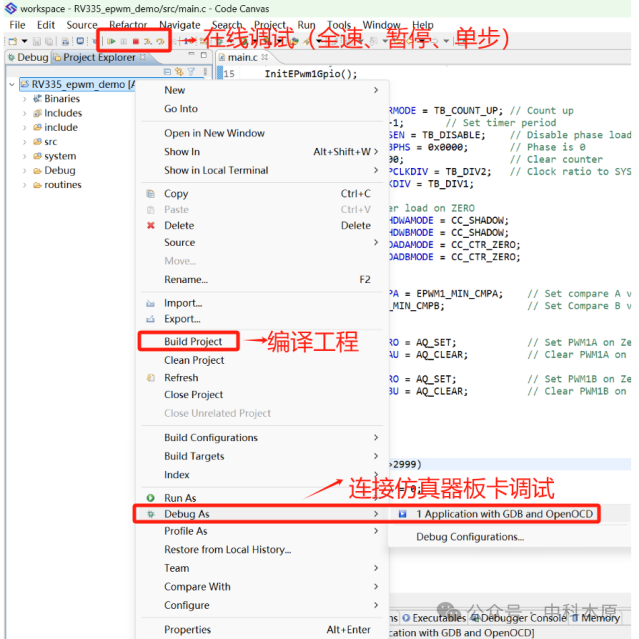Open the File menu
The width and height of the screenshot is (639, 639).
[x=17, y=25]
